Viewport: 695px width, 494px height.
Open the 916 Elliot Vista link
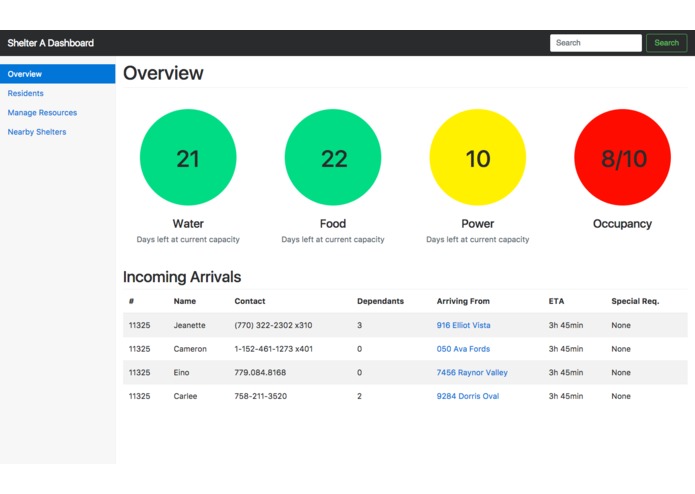(x=463, y=325)
